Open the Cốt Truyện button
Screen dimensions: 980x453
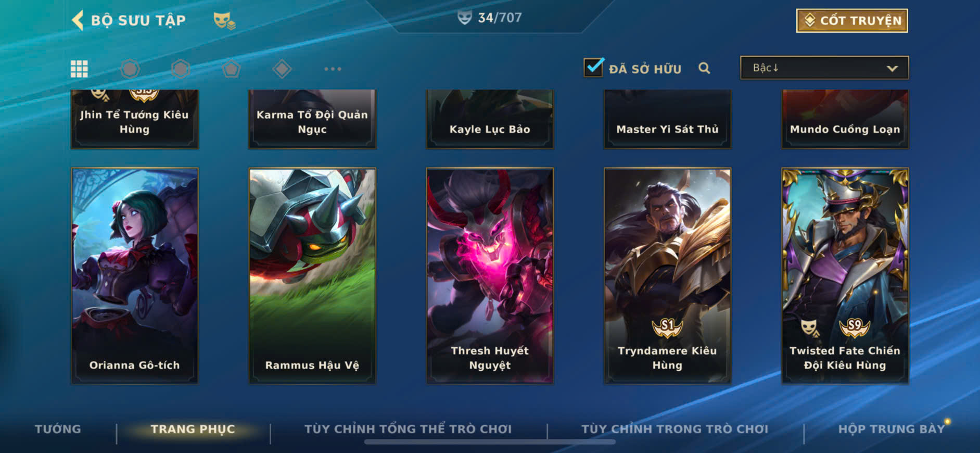coord(852,20)
